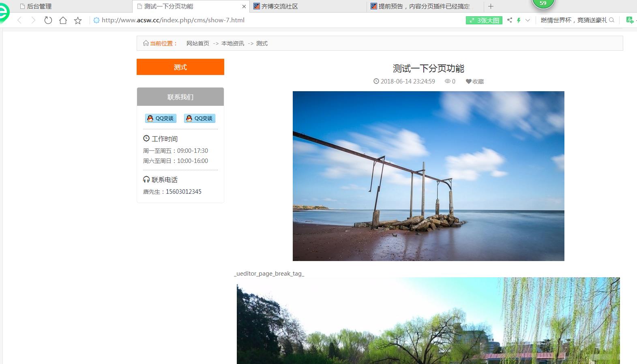This screenshot has height=364, width=637.
Task: Expand the address bar dropdown arrow
Action: [x=528, y=20]
